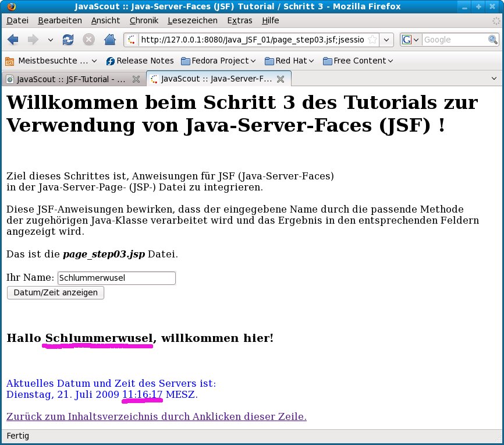
Task: Switch to the JSF-Tutorial tab
Action: point(70,79)
